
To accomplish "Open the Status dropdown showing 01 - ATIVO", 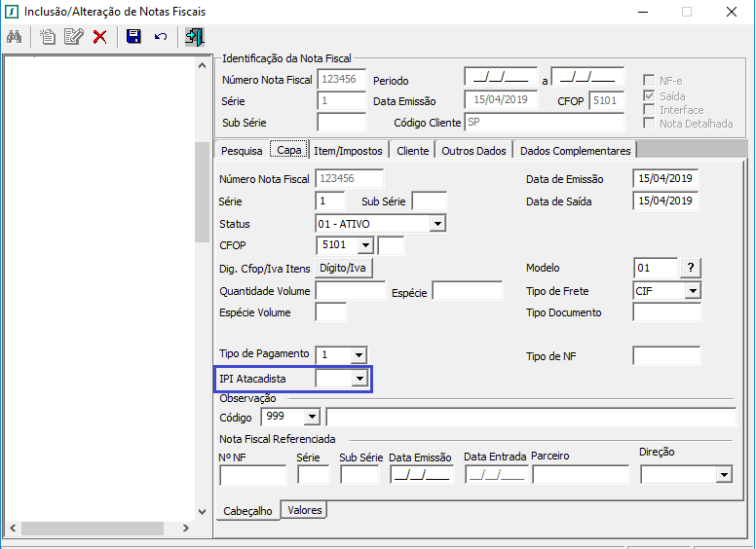I will coord(437,224).
